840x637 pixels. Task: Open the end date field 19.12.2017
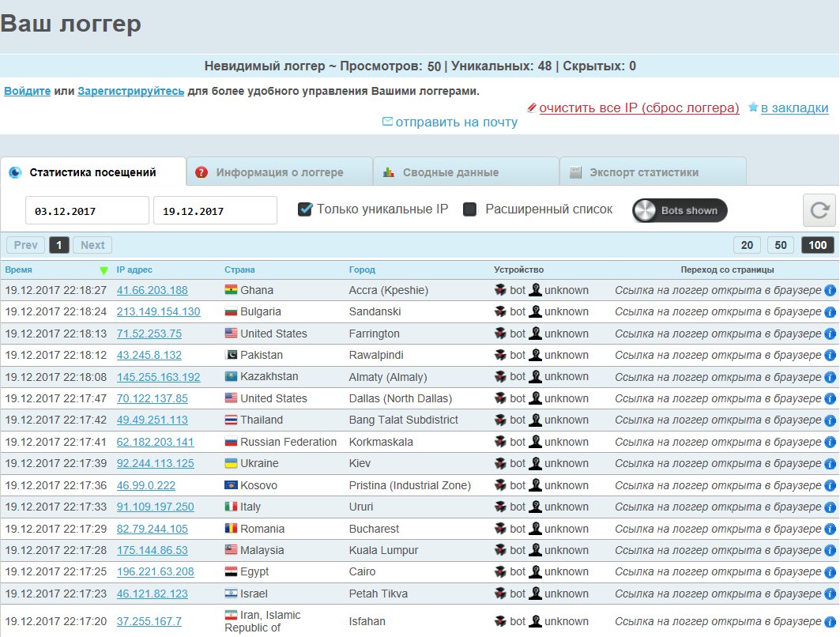(215, 211)
